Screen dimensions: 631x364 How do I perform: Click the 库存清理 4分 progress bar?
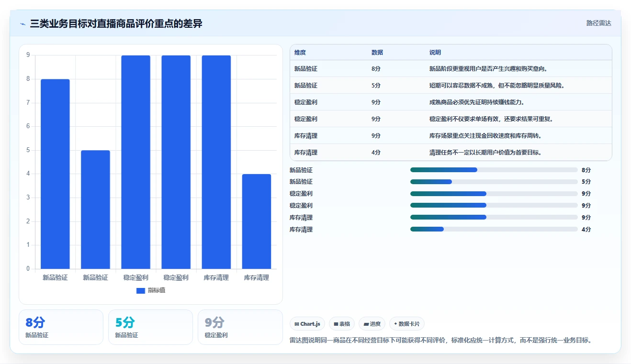click(494, 229)
